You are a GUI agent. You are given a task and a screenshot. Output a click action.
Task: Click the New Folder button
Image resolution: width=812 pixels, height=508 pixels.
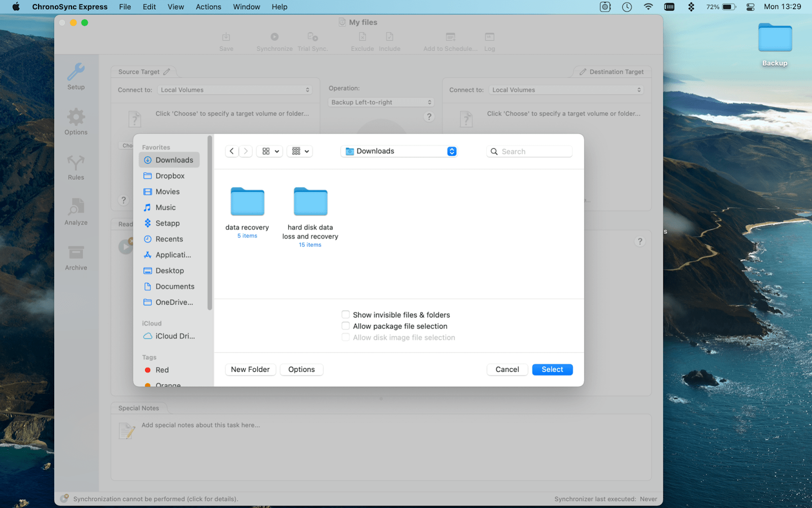[x=250, y=369]
